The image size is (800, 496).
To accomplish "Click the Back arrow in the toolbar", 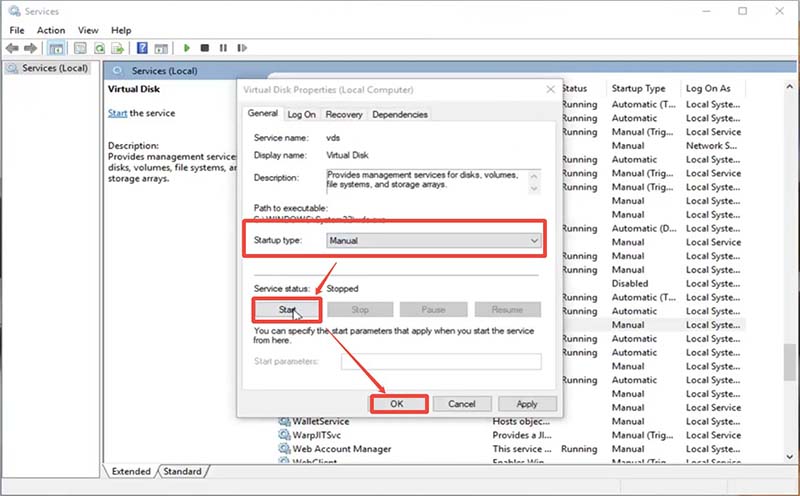I will click(13, 48).
